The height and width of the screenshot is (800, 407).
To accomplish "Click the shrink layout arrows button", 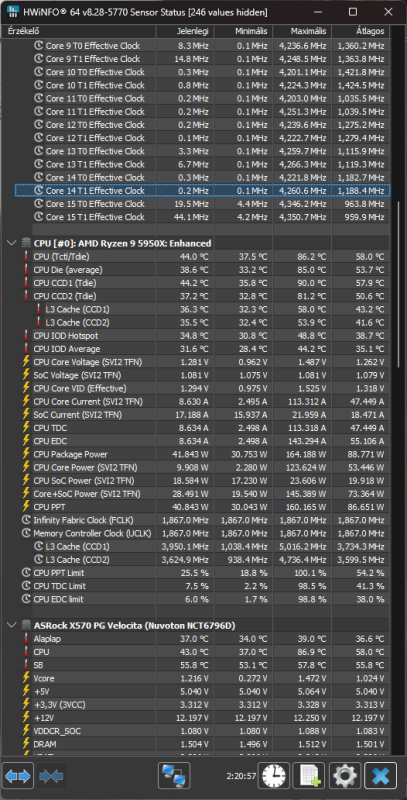I will tap(51, 776).
